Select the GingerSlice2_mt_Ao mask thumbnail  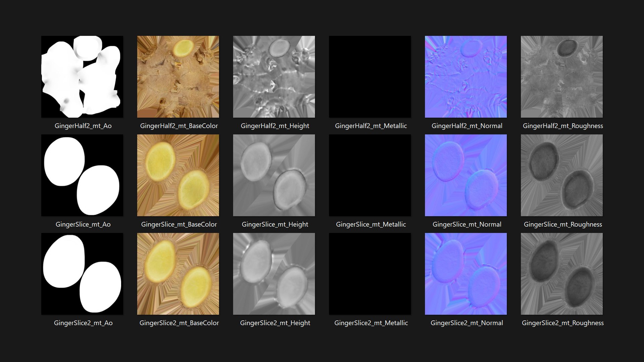pyautogui.click(x=82, y=274)
